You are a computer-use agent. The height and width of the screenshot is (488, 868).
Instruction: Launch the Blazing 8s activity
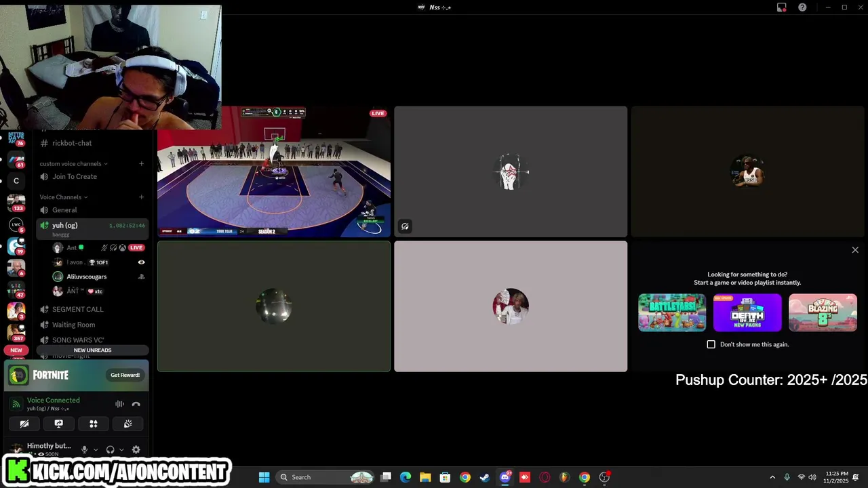click(823, 312)
